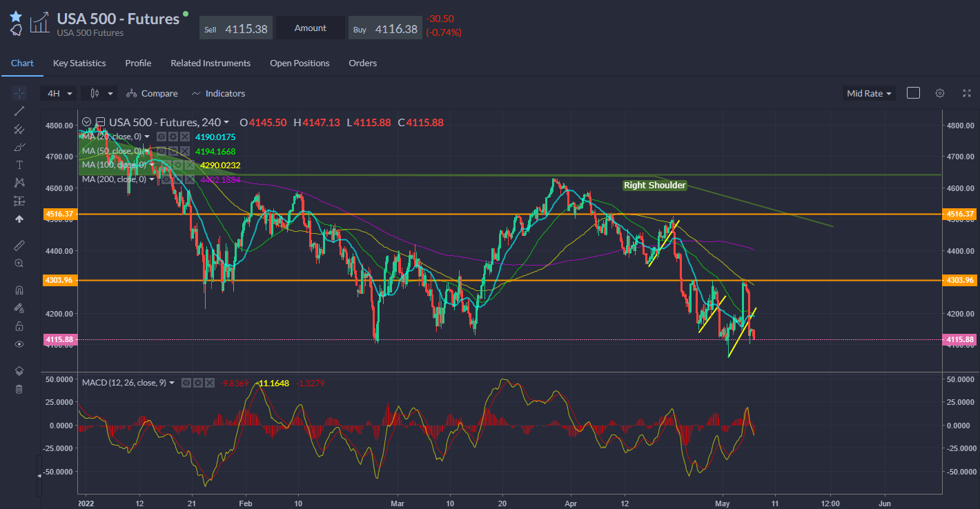Toggle visibility of all drawings eye icon
Viewport: 980px width, 509px height.
[x=19, y=344]
